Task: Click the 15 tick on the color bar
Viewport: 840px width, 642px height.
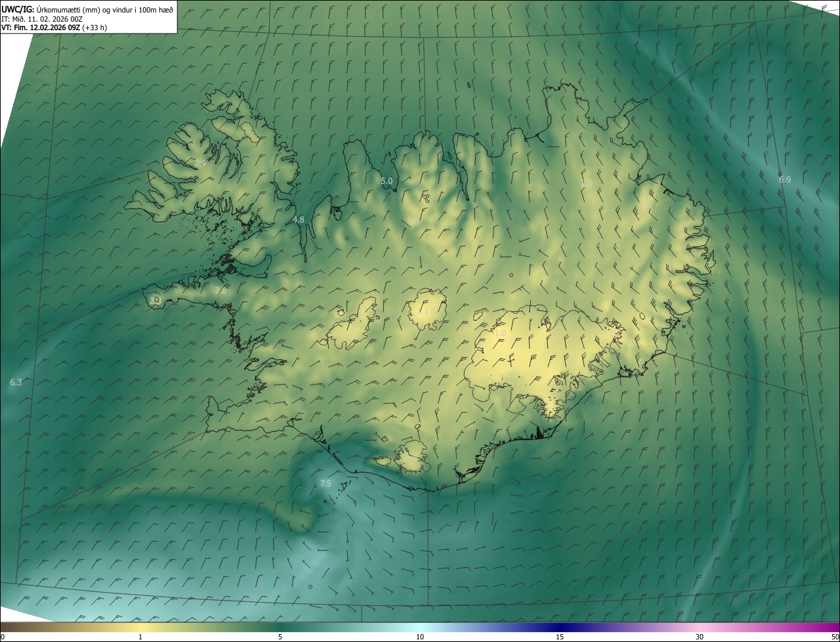Action: coord(560,637)
